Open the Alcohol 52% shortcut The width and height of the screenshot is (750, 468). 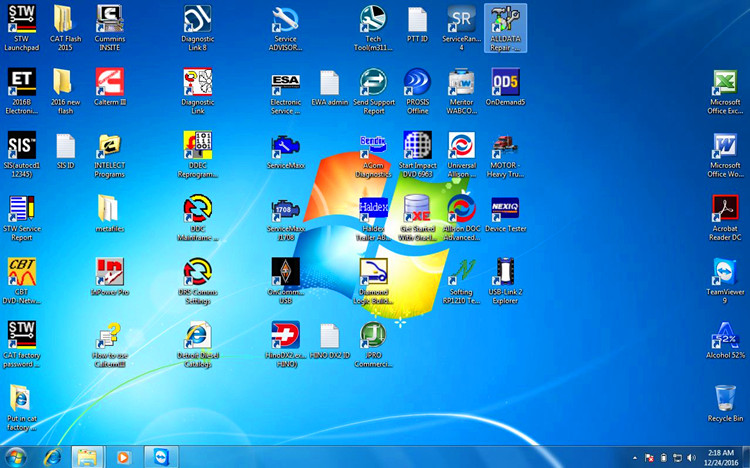[x=725, y=340]
